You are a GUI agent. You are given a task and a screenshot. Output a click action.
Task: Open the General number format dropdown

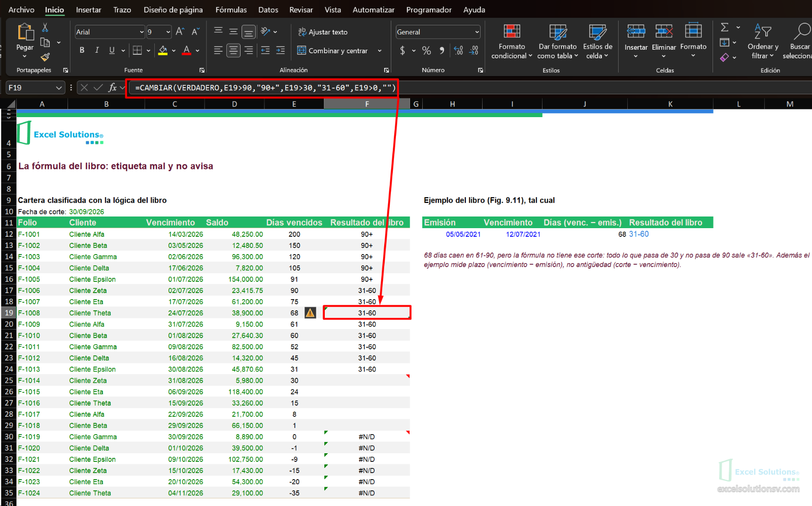point(477,32)
